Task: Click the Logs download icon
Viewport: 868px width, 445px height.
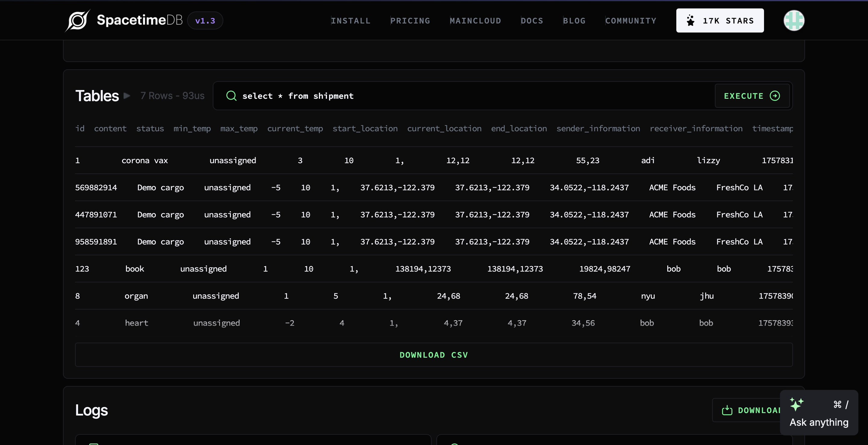Action: 727,410
